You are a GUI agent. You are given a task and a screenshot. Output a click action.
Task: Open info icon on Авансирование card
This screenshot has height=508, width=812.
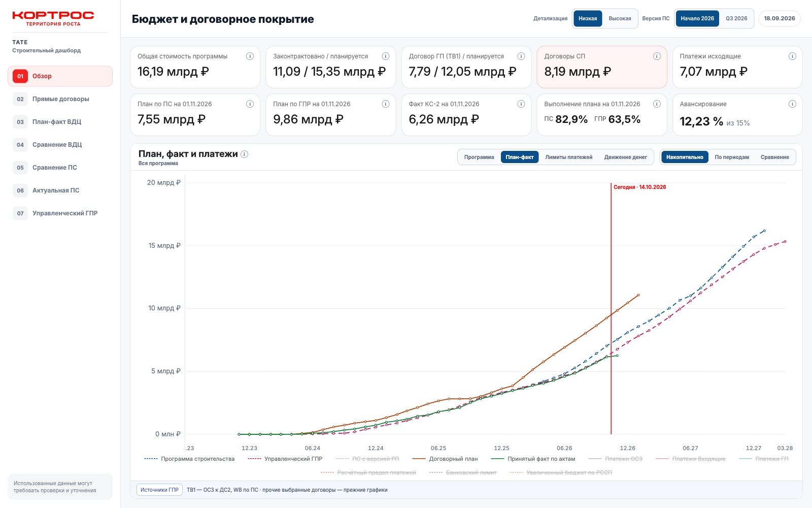(x=792, y=104)
